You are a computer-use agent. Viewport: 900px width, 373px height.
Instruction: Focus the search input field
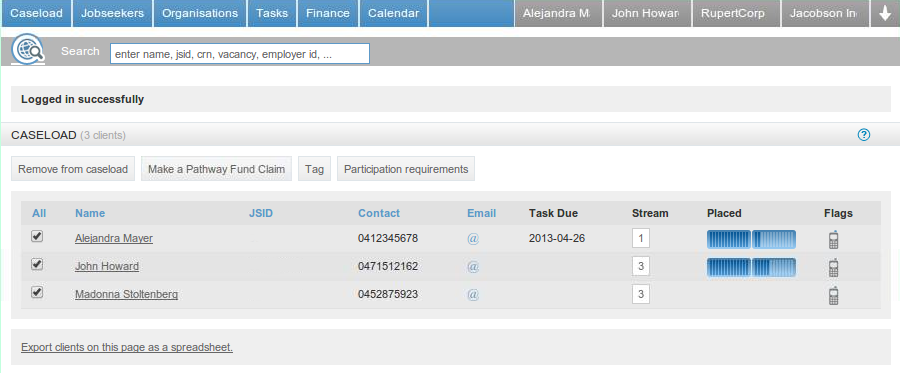tap(240, 53)
